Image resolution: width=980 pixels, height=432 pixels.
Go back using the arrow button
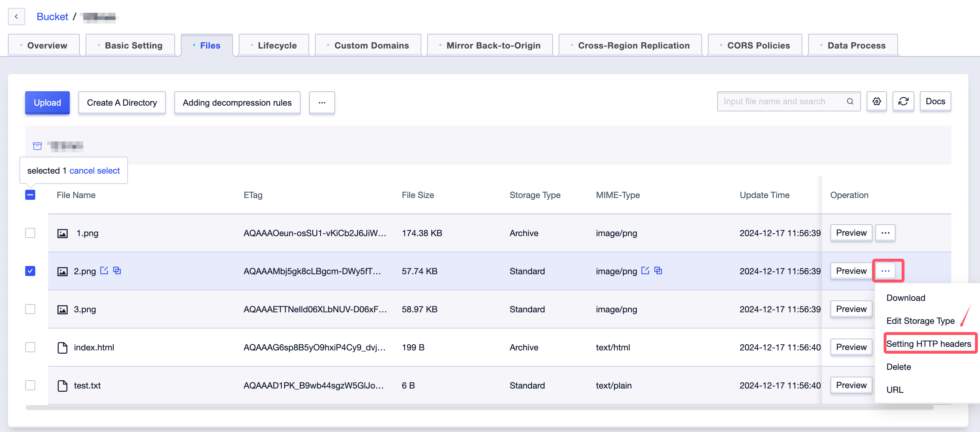(17, 16)
